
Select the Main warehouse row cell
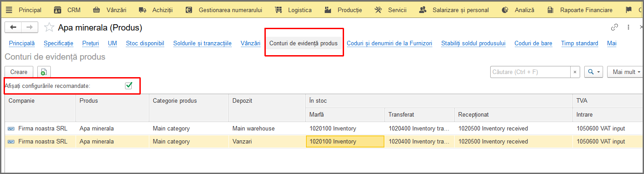pyautogui.click(x=267, y=128)
